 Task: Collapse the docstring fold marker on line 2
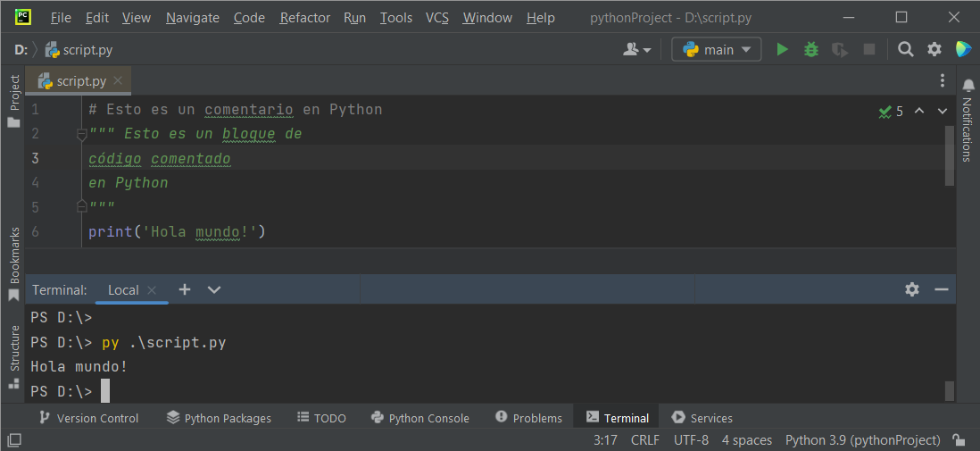click(x=80, y=134)
